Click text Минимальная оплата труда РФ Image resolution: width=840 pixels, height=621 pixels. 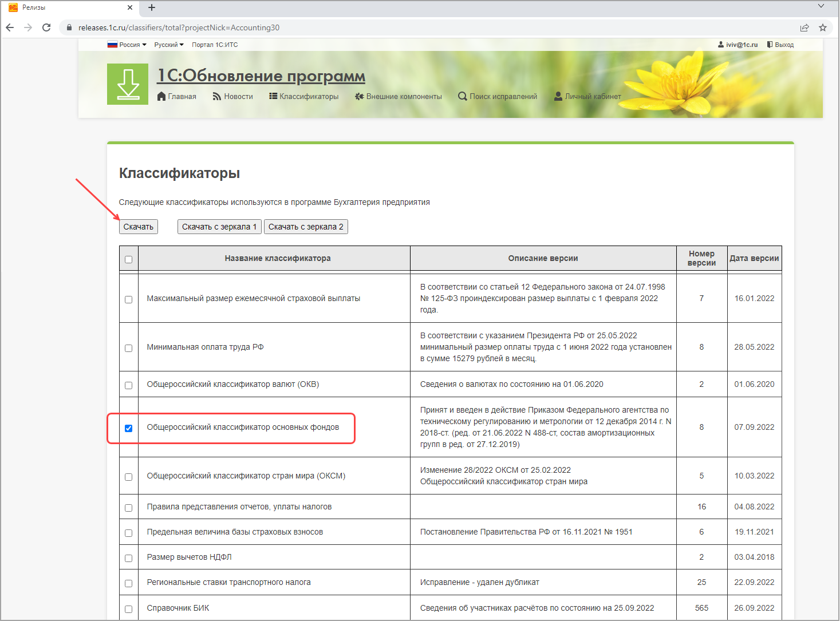(x=205, y=347)
